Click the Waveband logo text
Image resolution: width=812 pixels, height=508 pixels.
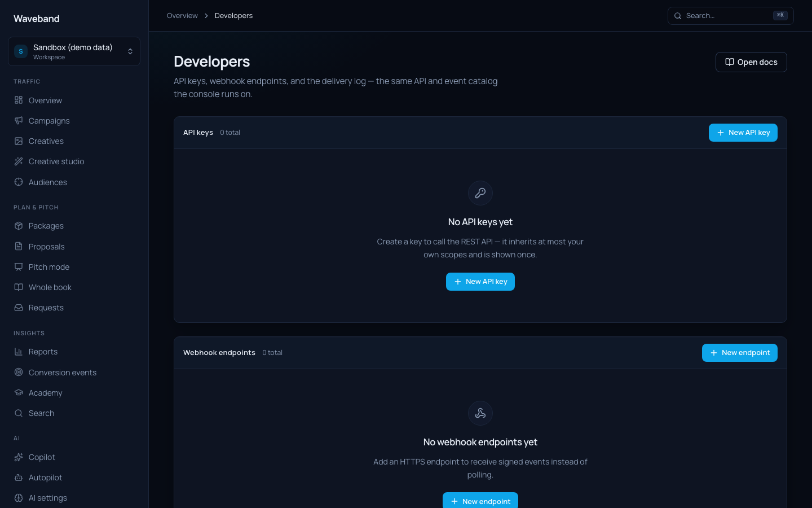pyautogui.click(x=37, y=19)
